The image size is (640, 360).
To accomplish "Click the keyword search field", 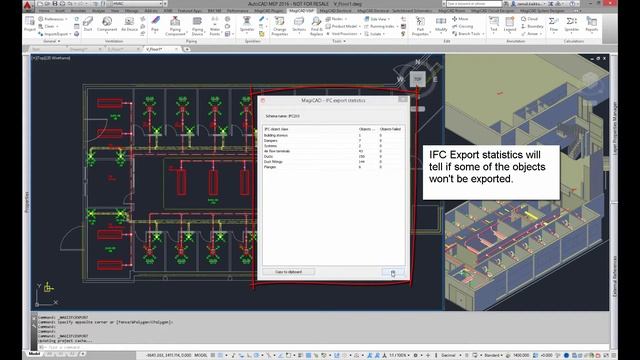I will pyautogui.click(x=473, y=4).
